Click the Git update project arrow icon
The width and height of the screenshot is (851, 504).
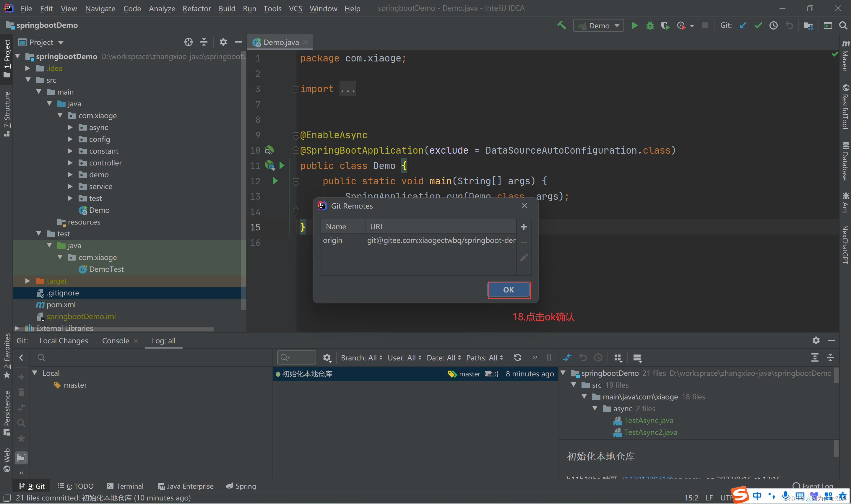(743, 25)
